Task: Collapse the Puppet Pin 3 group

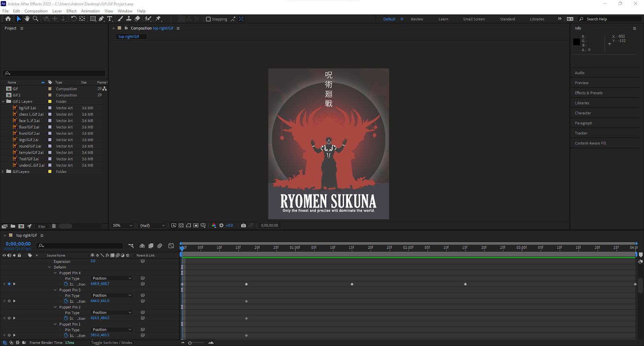Action: click(x=56, y=290)
